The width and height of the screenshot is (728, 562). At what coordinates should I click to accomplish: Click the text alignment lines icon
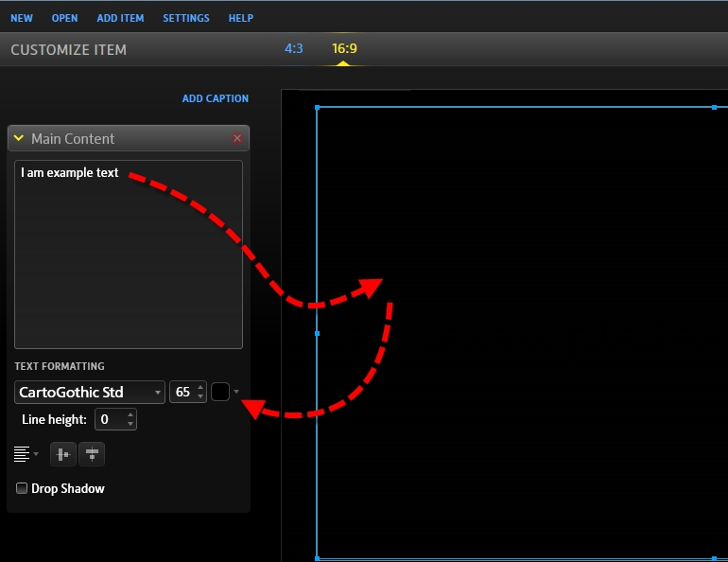click(x=22, y=454)
